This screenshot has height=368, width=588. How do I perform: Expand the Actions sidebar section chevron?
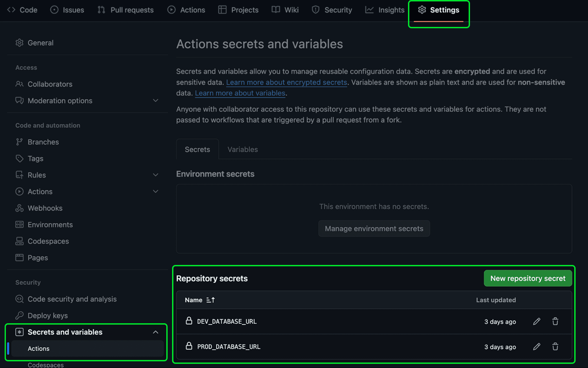pos(155,192)
